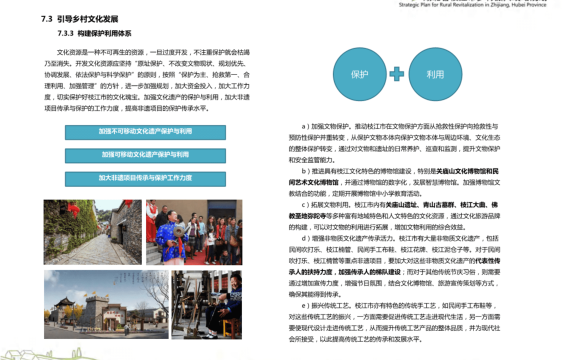The height and width of the screenshot is (360, 570).
Task: Open the photo of man in blue robe
Action: click(x=194, y=232)
